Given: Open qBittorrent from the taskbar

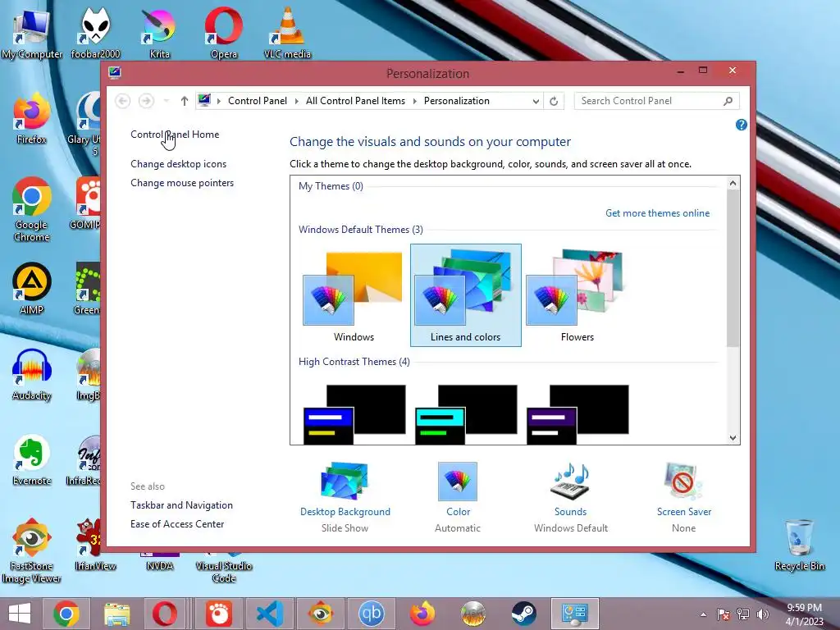Looking at the screenshot, I should coord(372,614).
